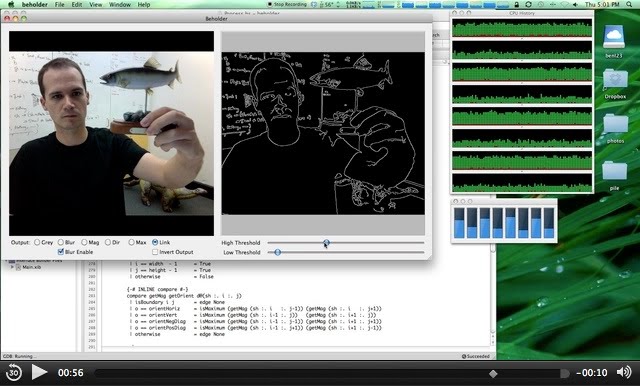Click the diamond marker on the progress bar
Viewport: 640px width, 386px height.
pyautogui.click(x=493, y=374)
